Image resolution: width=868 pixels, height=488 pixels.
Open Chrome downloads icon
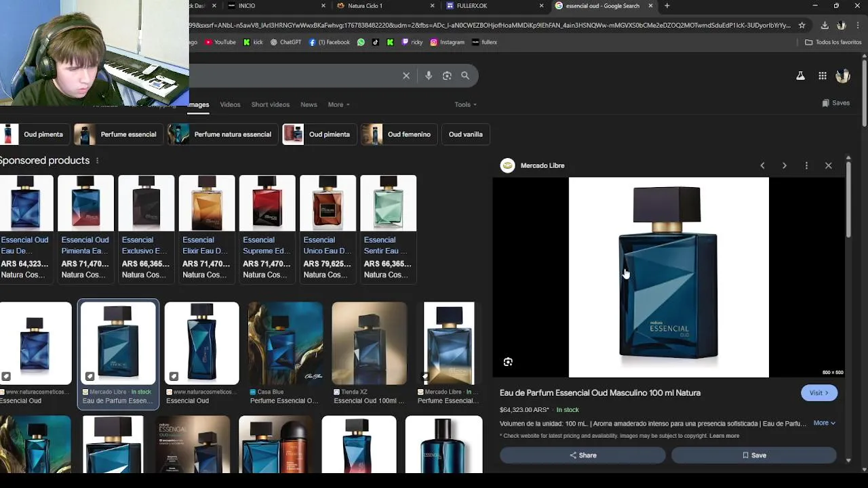(x=825, y=25)
